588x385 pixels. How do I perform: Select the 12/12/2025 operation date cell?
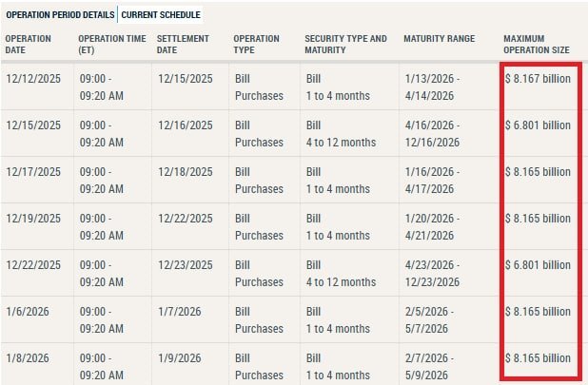click(33, 79)
